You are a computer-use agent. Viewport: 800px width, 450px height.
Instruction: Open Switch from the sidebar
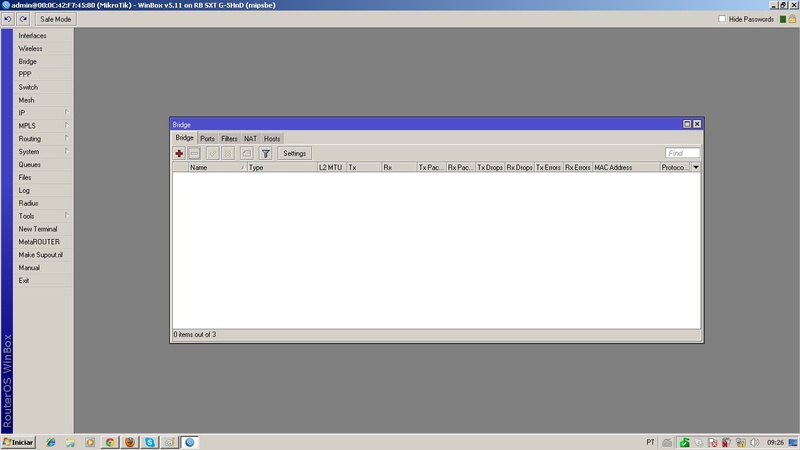pyautogui.click(x=43, y=87)
